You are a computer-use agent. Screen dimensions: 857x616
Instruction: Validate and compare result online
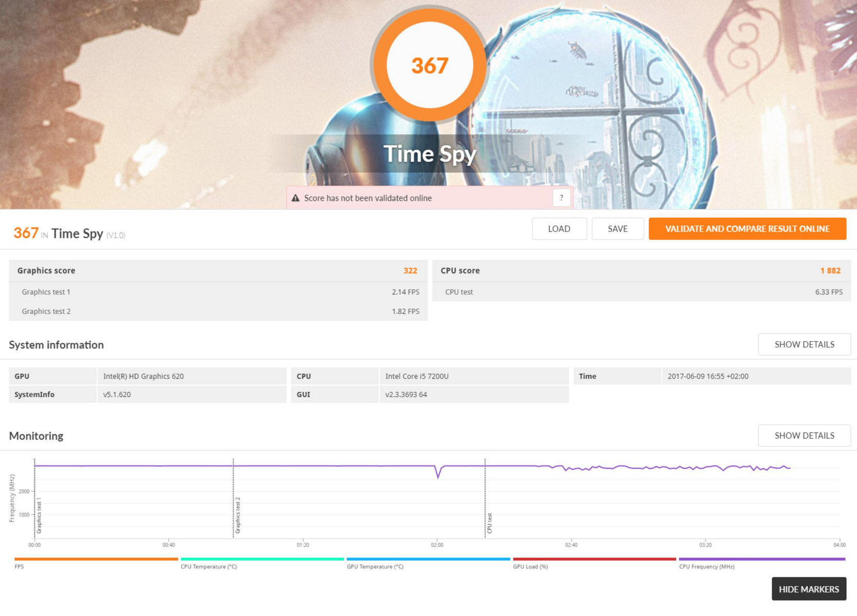point(747,229)
